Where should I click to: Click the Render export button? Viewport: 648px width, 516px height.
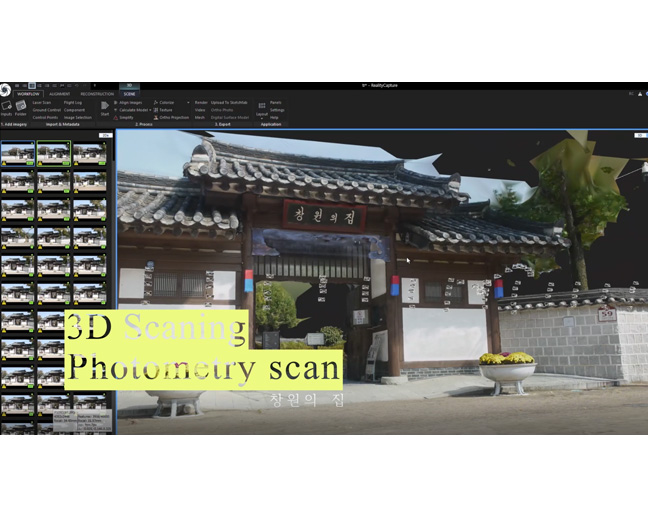coord(201,102)
